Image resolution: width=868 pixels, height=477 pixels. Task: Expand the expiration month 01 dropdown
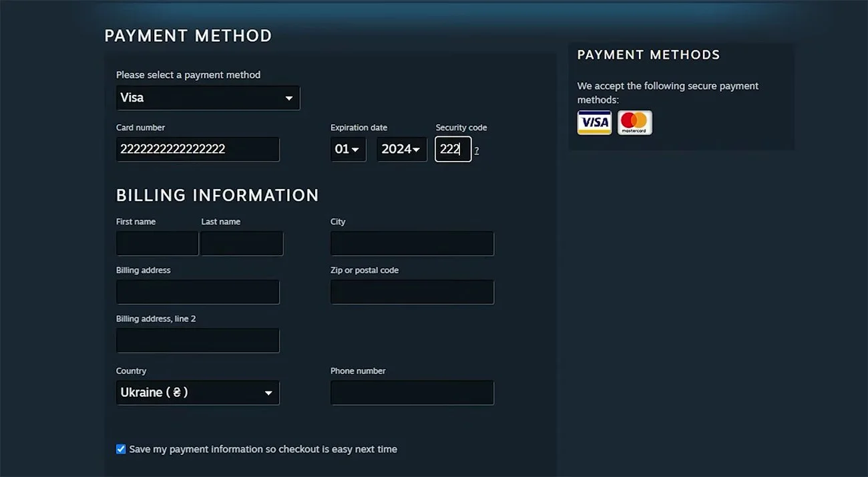pos(349,149)
